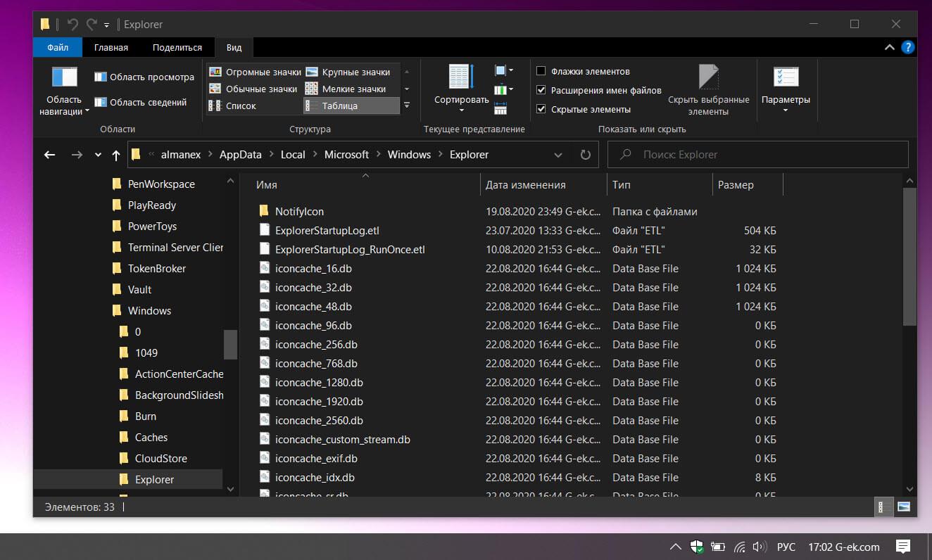
Task: Open the Файл tab
Action: coord(58,47)
